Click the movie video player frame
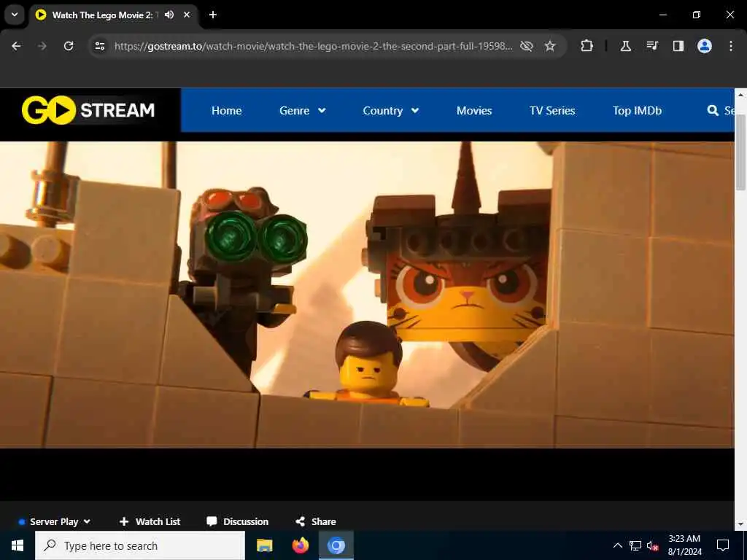Viewport: 747px width, 560px height. point(367,295)
